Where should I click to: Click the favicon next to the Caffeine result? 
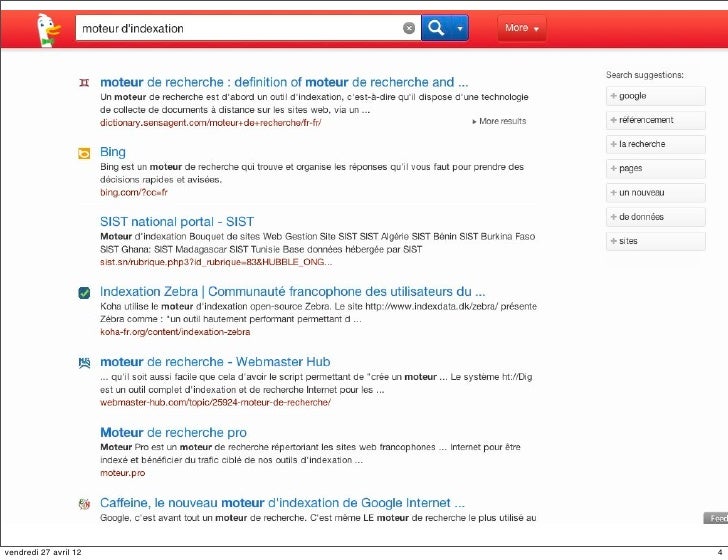84,504
